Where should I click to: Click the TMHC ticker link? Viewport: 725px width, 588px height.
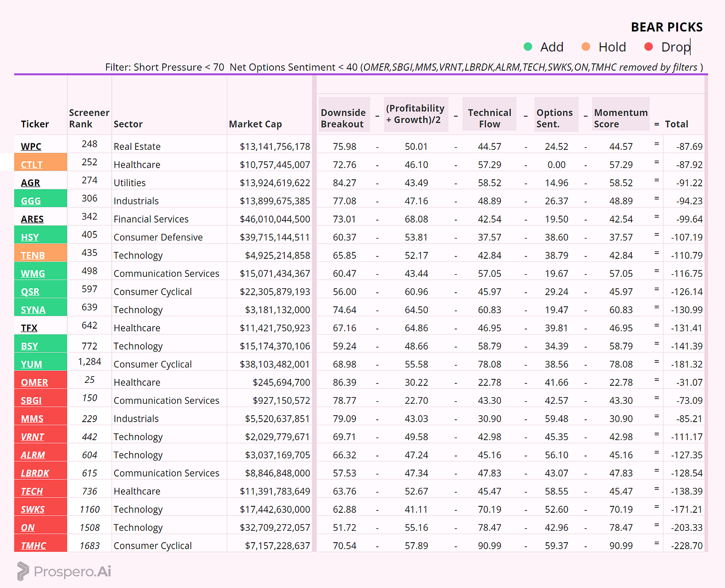(33, 546)
